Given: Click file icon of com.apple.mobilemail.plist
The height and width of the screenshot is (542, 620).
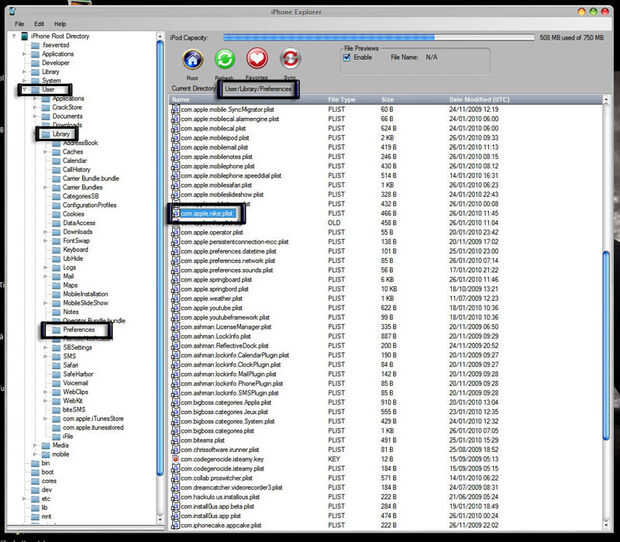Looking at the screenshot, I should pos(175,147).
